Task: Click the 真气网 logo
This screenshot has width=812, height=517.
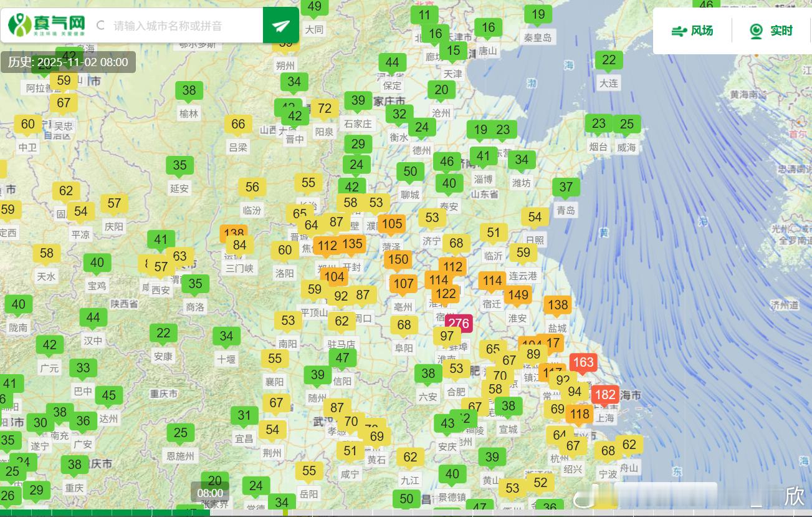Action: (x=47, y=25)
